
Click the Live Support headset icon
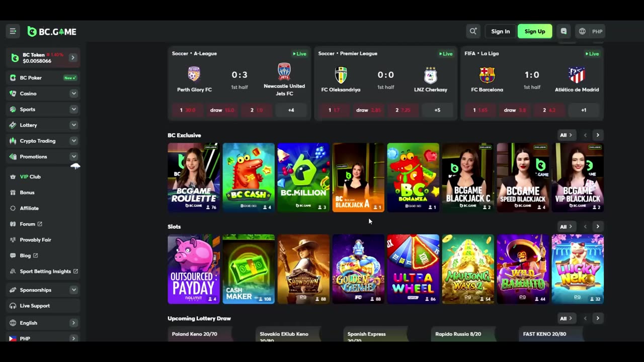(13, 306)
